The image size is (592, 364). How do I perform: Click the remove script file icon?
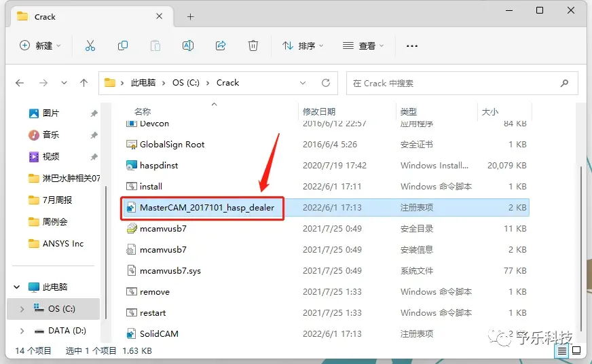[132, 292]
